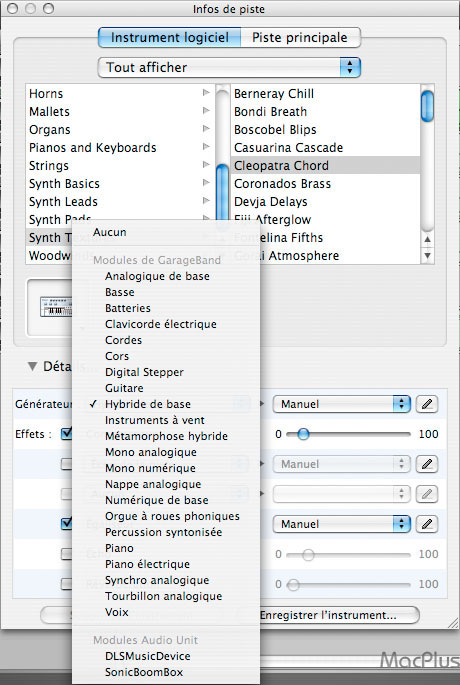Expand Pianos and Keyboards arrow
Screen dimensions: 460x685
click(206, 147)
